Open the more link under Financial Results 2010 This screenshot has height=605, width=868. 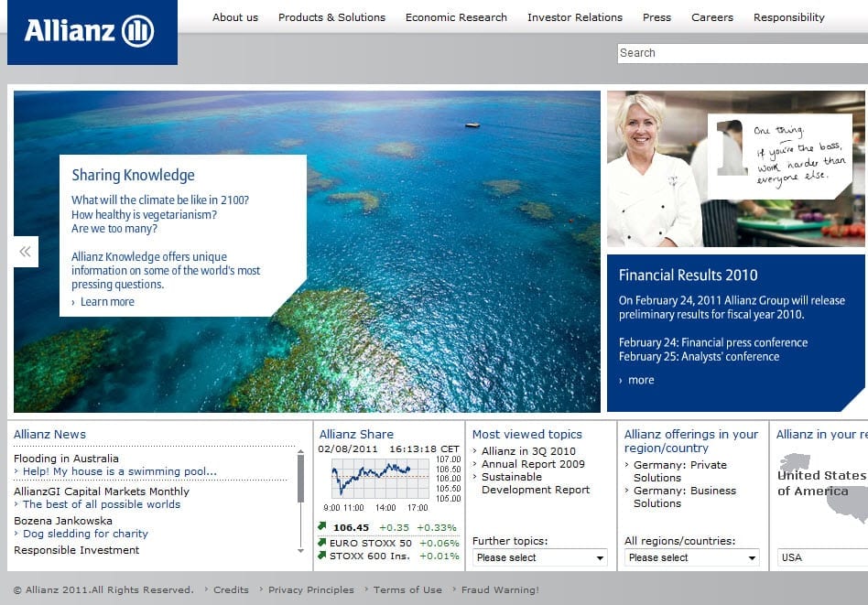click(x=641, y=380)
